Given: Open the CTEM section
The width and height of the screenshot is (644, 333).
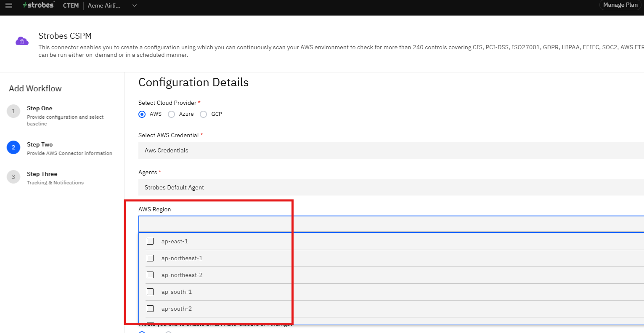Looking at the screenshot, I should coord(71,5).
